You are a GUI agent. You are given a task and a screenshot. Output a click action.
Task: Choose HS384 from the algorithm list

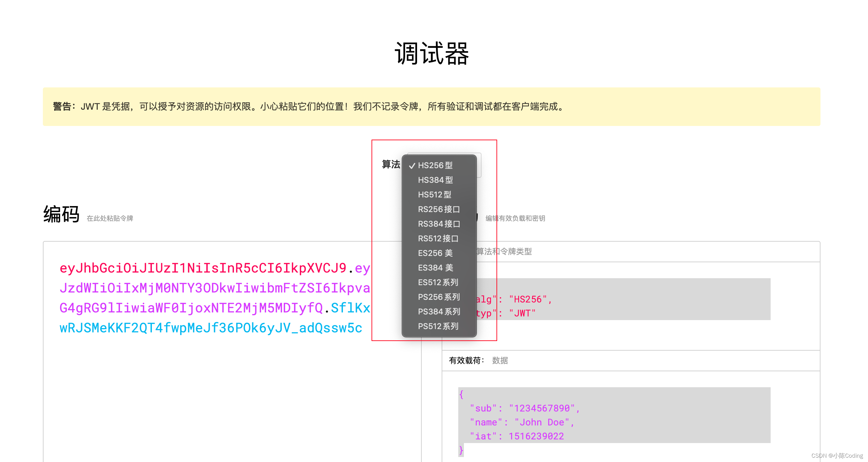click(x=439, y=180)
